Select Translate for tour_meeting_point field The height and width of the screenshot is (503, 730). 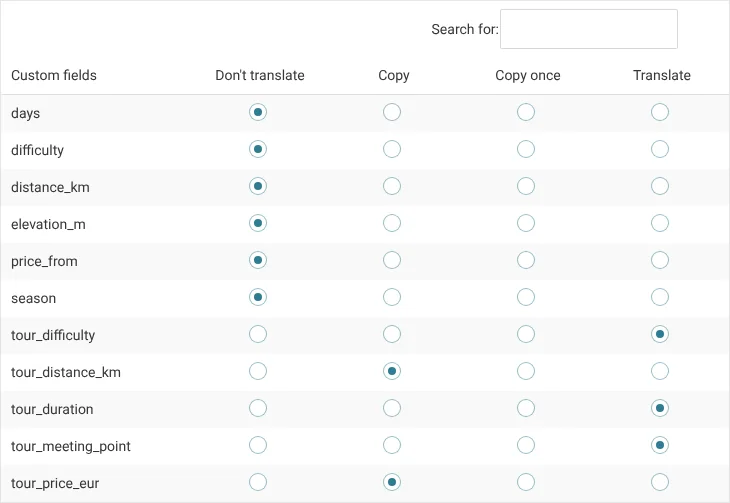click(660, 445)
